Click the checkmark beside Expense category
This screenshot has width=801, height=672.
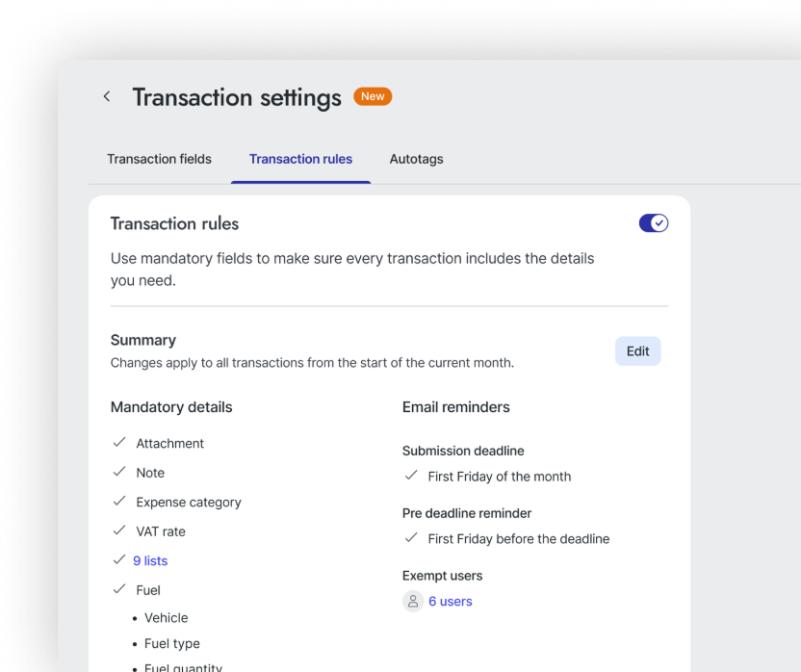pos(119,502)
